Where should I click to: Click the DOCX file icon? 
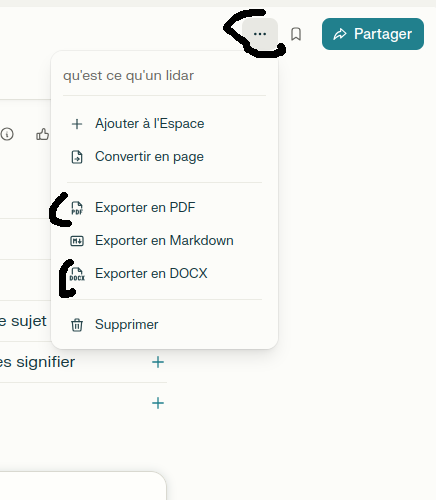[77, 274]
